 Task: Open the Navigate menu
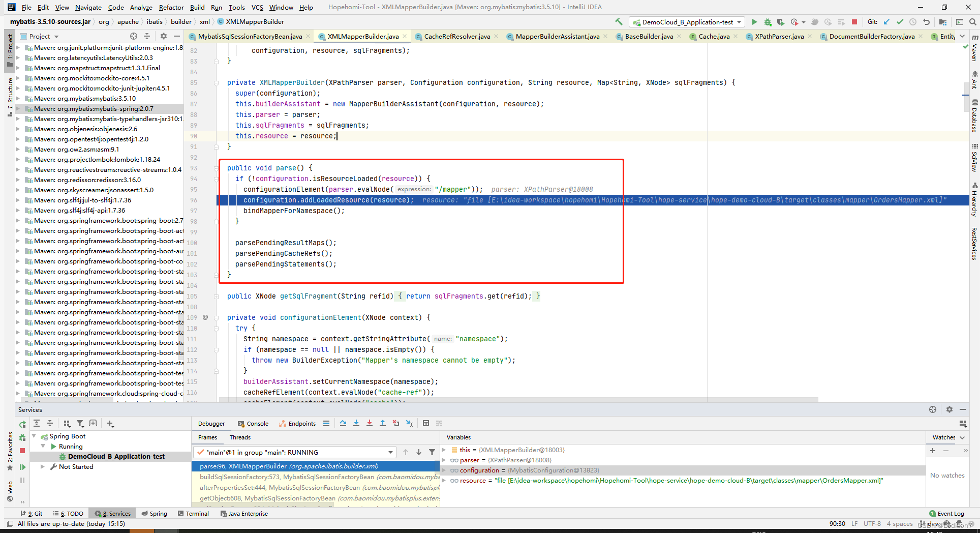(x=88, y=7)
